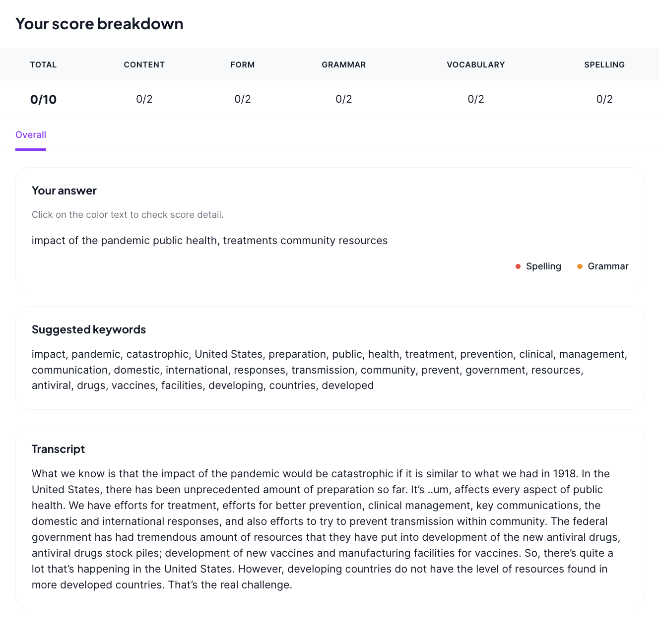Open the Overall tab
659x644 pixels.
[31, 135]
